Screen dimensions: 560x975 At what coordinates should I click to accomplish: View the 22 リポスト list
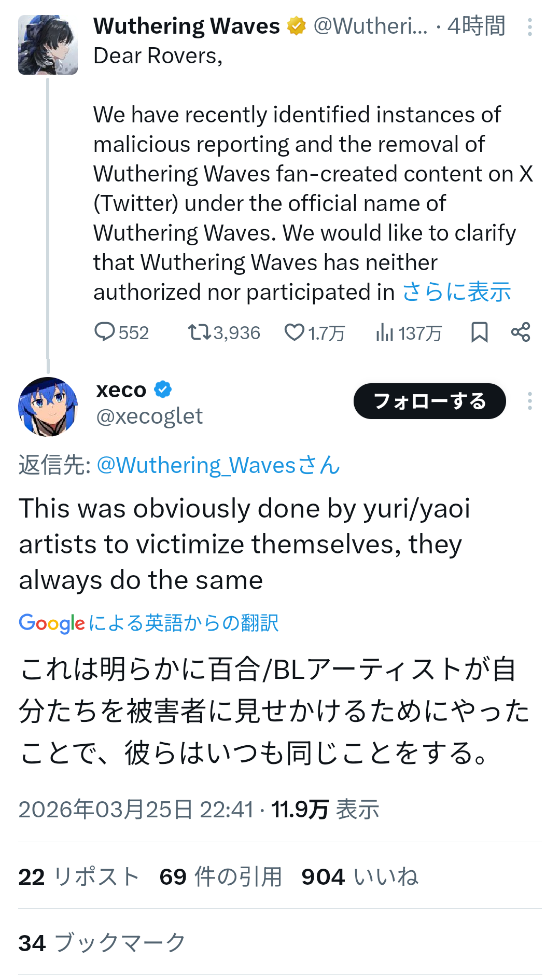[x=79, y=877]
